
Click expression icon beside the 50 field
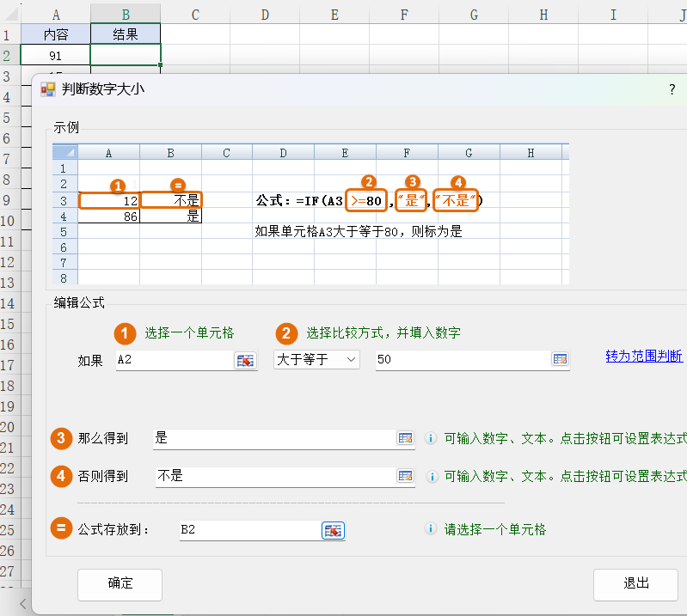tap(560, 360)
